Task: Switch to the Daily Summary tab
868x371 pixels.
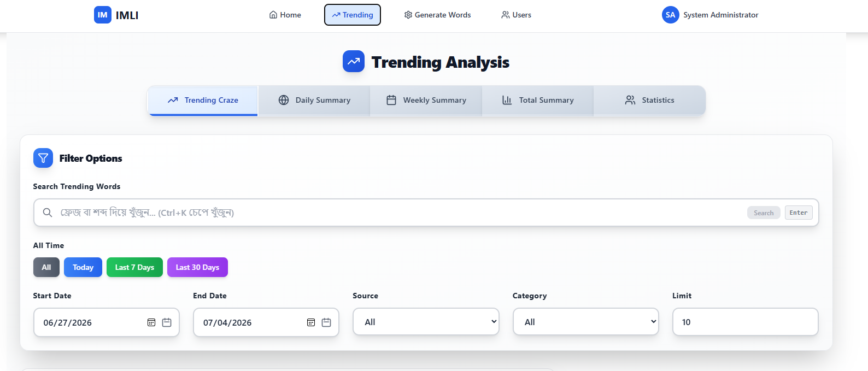Action: (314, 101)
